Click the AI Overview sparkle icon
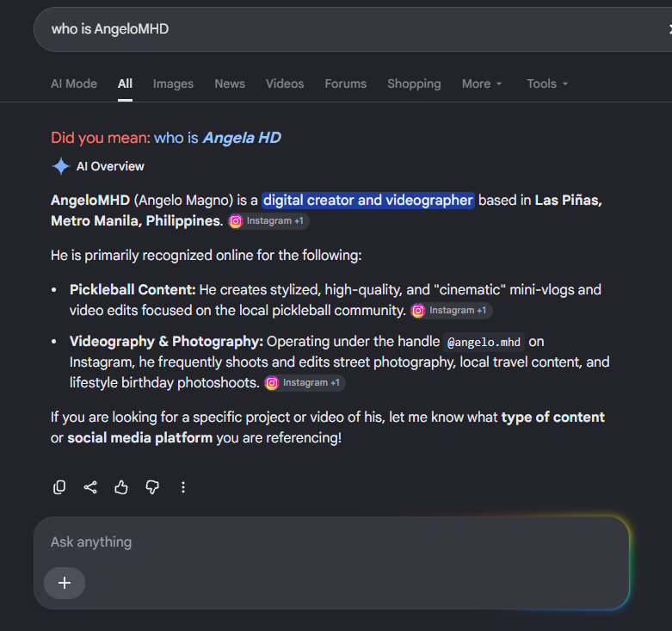 coord(60,166)
